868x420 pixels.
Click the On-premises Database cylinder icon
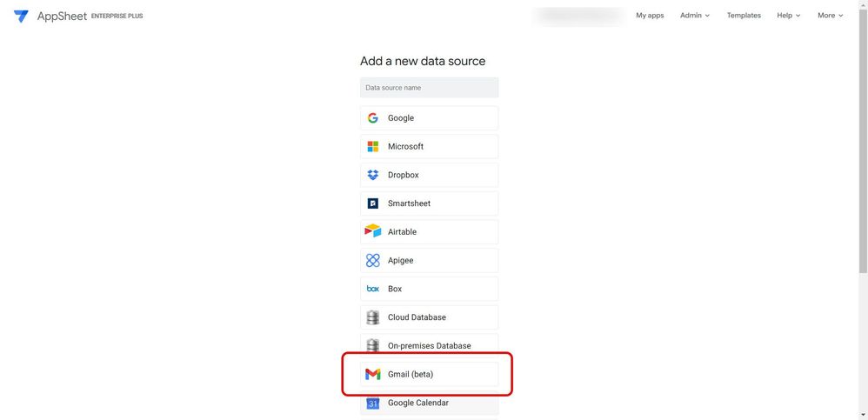(373, 346)
